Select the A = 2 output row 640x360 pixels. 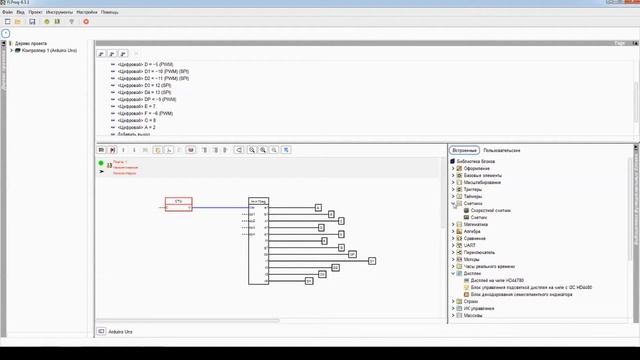pos(136,128)
